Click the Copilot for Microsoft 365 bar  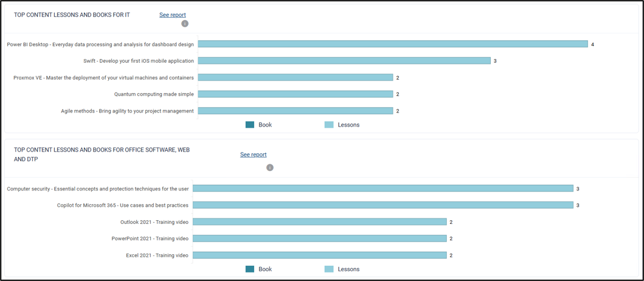click(383, 205)
